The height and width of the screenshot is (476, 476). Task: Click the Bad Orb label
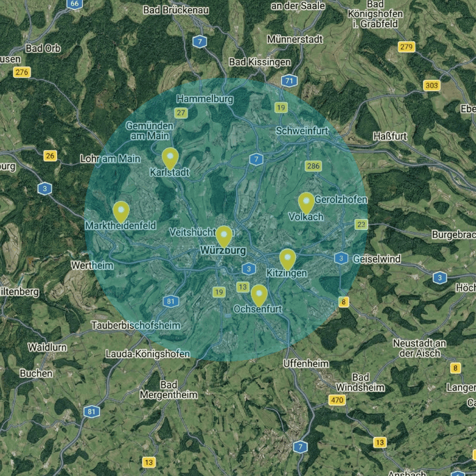point(43,48)
